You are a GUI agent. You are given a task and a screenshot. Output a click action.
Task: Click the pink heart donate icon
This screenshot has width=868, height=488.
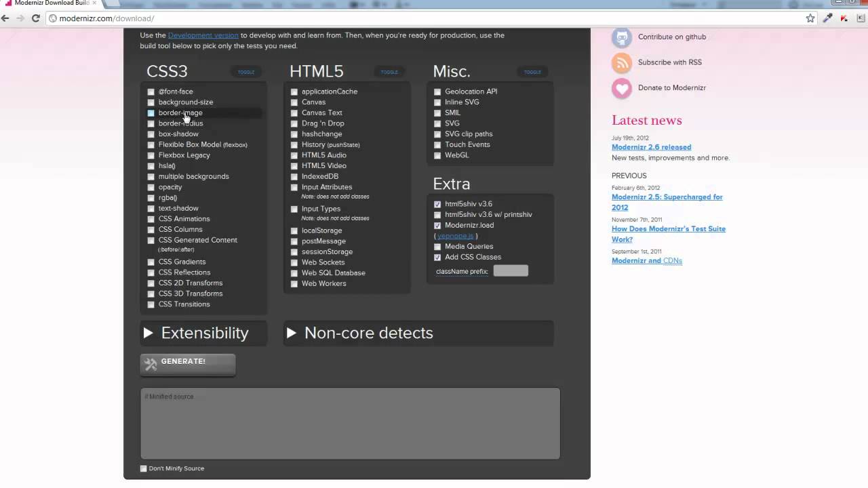pyautogui.click(x=622, y=88)
